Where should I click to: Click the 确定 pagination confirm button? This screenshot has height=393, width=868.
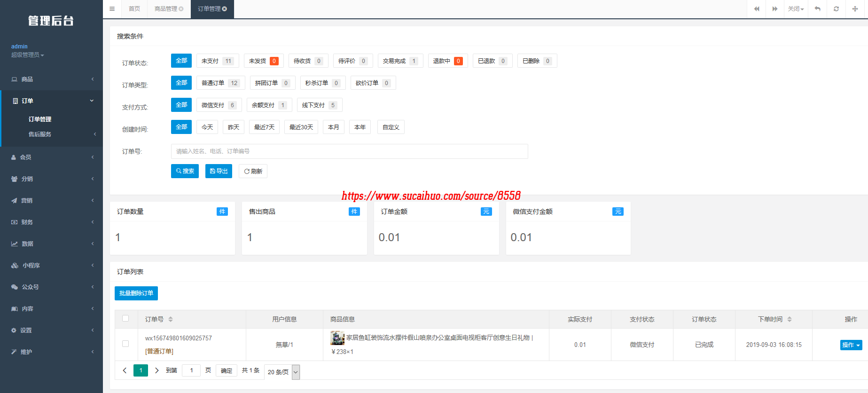(227, 370)
